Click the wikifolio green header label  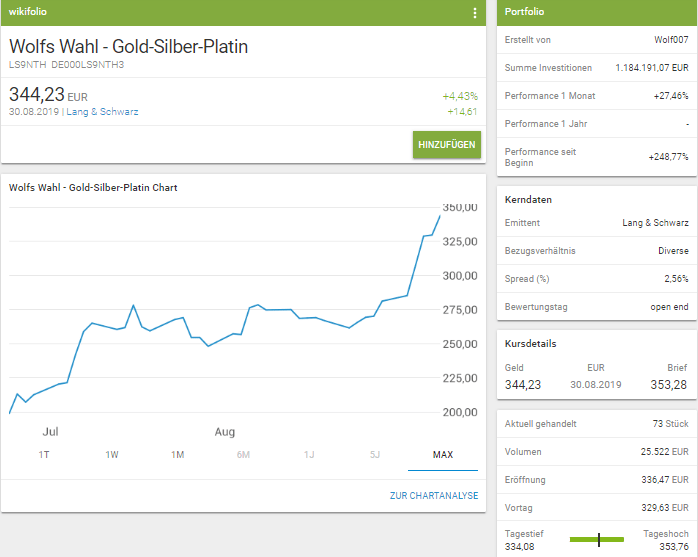tap(29, 13)
